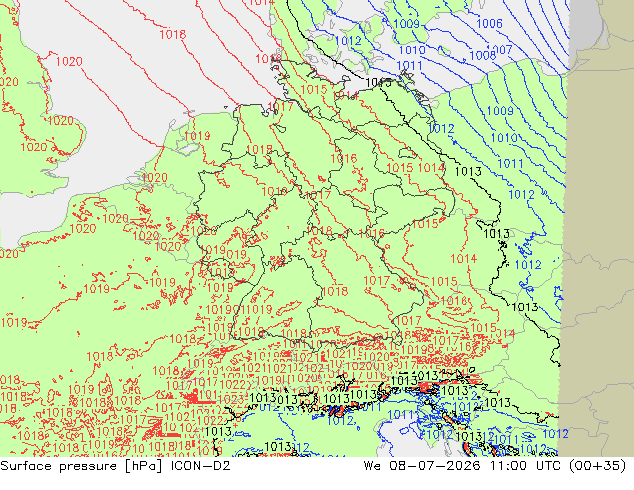Click the blue 1006 isobar label
This screenshot has height=490, width=634.
point(489,23)
